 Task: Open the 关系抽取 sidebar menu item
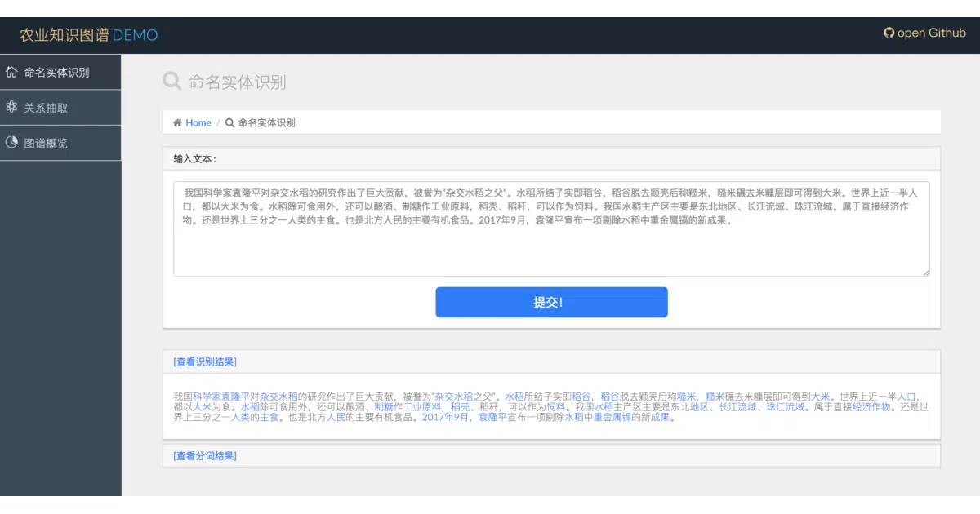(60, 107)
